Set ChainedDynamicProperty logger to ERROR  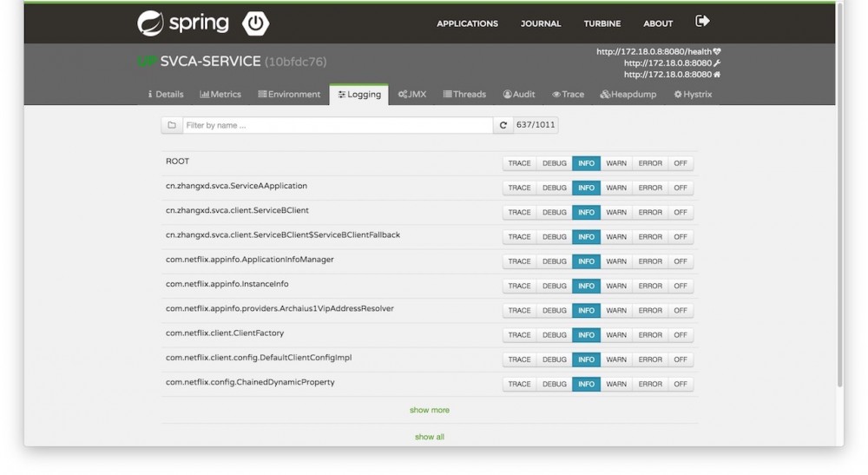point(650,384)
